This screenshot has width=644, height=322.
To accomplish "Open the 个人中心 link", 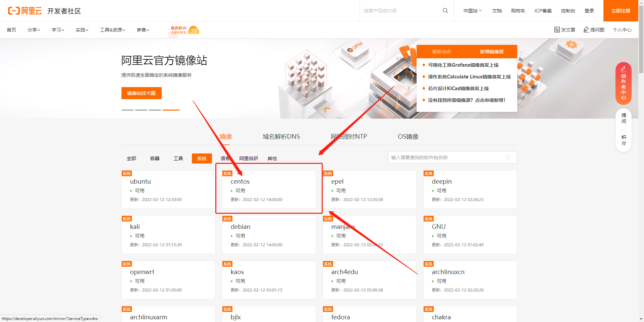I will tap(622, 30).
